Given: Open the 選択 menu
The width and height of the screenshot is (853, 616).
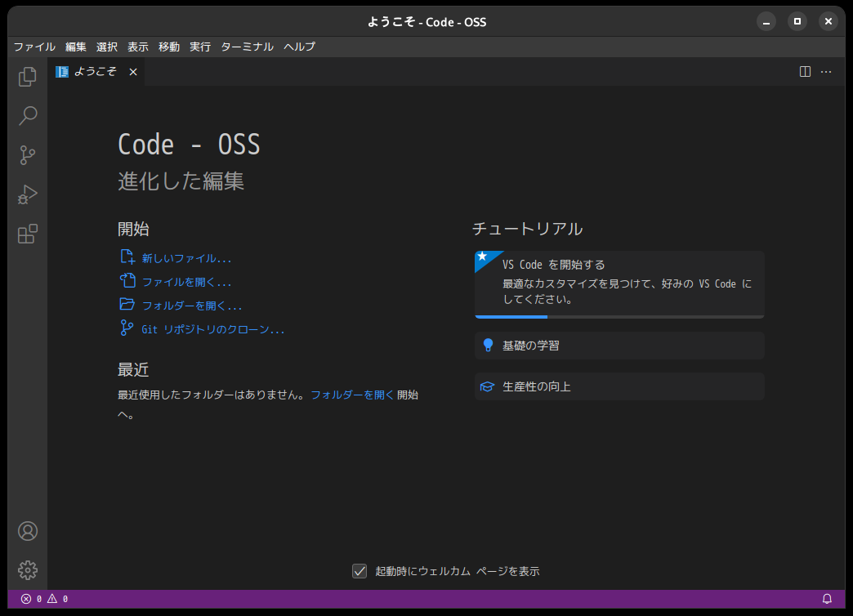Looking at the screenshot, I should coord(106,47).
